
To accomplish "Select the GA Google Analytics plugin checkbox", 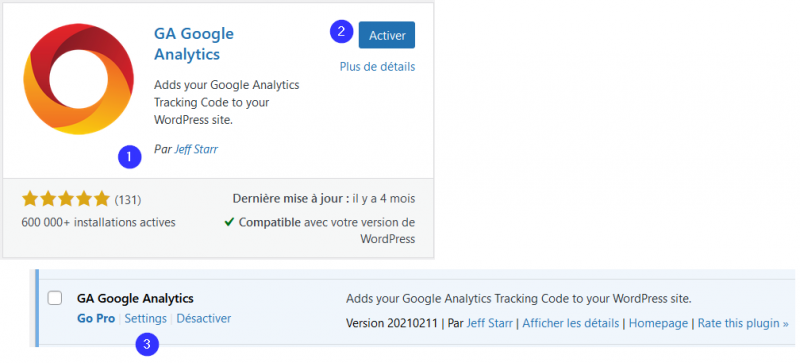I will coord(55,298).
